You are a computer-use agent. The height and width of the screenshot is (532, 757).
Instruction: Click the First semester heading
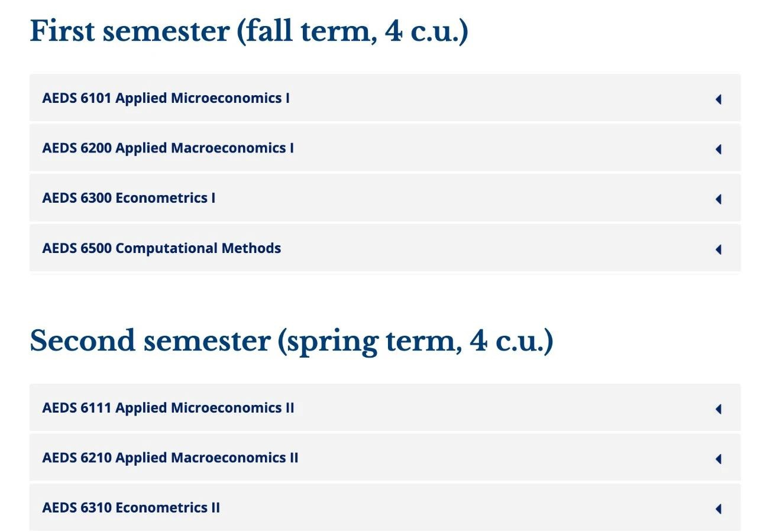[x=248, y=31]
